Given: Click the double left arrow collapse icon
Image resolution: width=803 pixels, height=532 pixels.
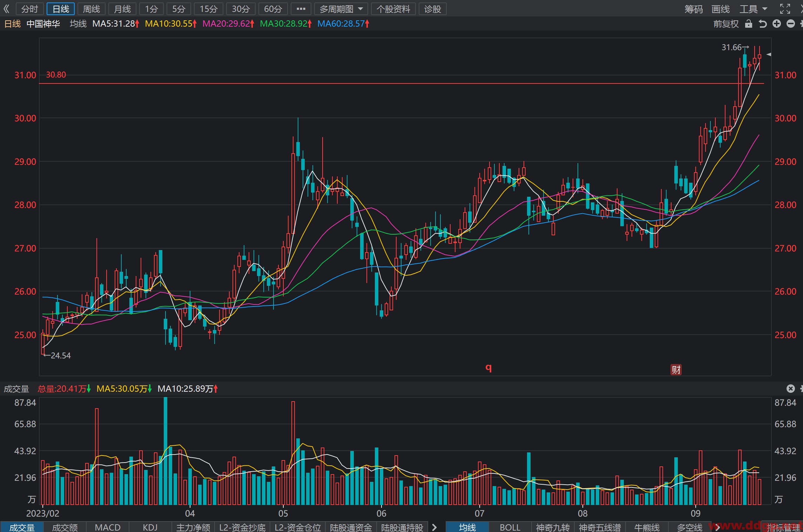Looking at the screenshot, I should point(7,9).
